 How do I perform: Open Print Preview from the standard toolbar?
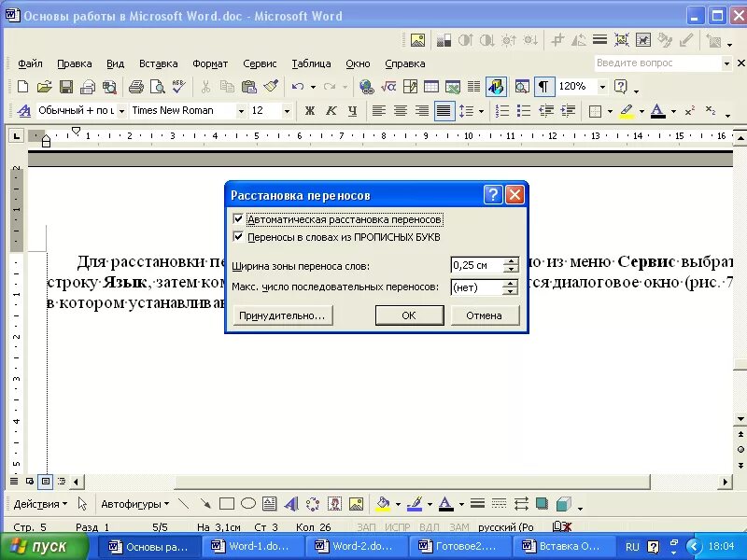157,87
